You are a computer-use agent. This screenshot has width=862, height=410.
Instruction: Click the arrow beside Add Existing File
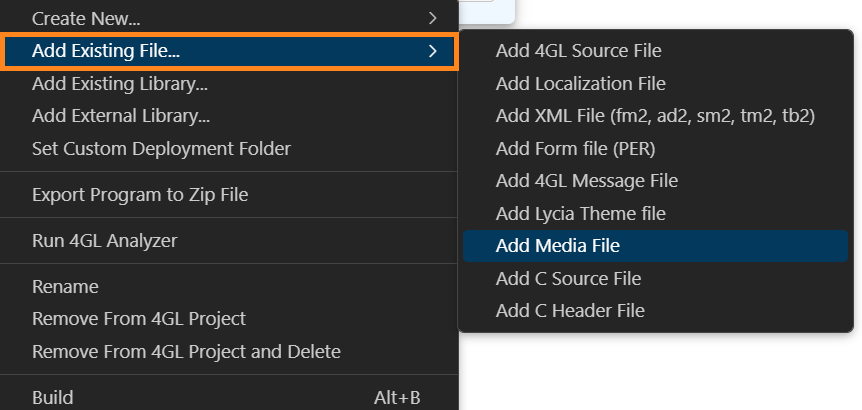[x=432, y=51]
